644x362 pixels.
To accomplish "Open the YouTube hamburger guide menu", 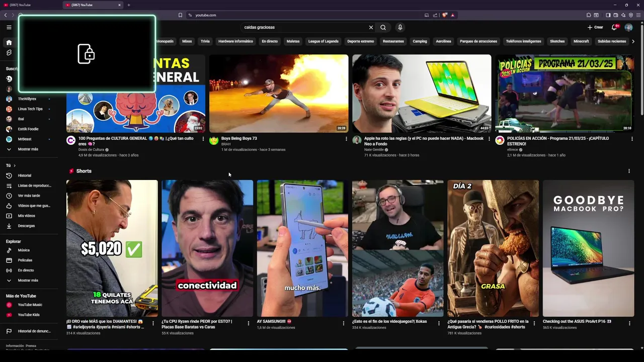I will 9,27.
